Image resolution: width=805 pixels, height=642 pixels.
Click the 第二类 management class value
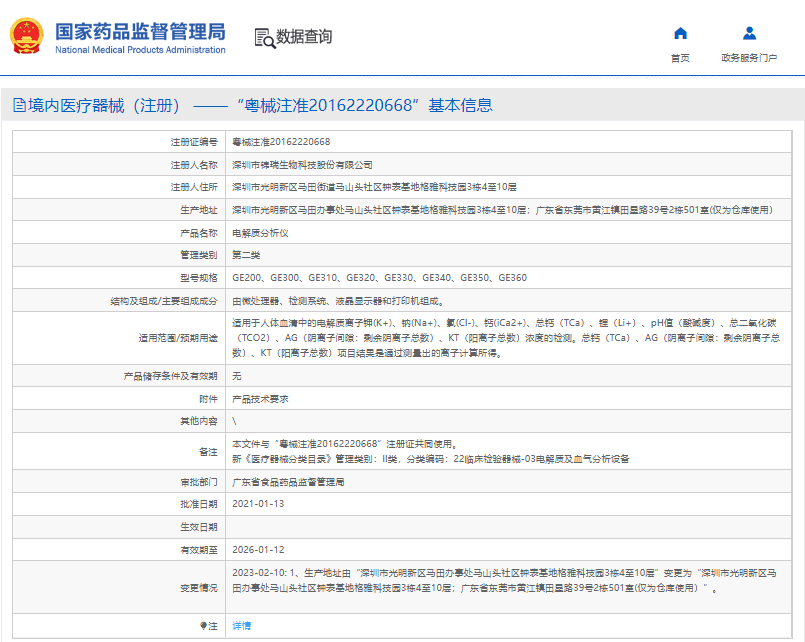coord(246,255)
